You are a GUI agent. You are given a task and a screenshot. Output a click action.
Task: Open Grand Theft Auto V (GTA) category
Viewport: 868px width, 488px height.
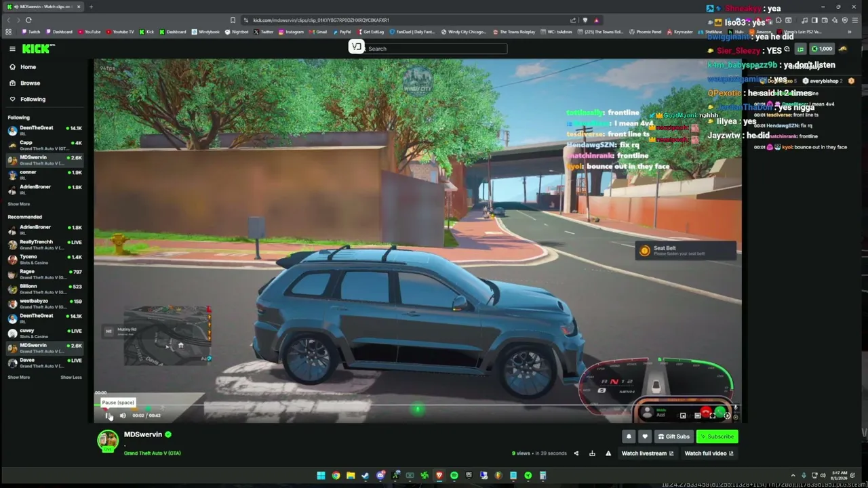pos(153,453)
